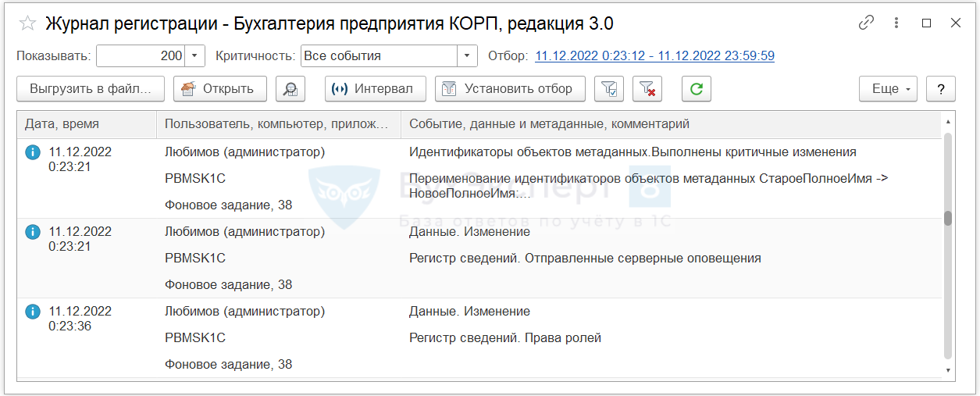Click info icon of Права ролей row
The image size is (980, 396).
(x=33, y=312)
